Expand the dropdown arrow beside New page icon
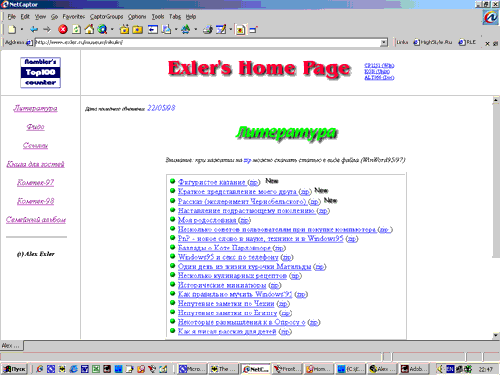Image resolution: width=500 pixels, height=375 pixels. coord(22,30)
